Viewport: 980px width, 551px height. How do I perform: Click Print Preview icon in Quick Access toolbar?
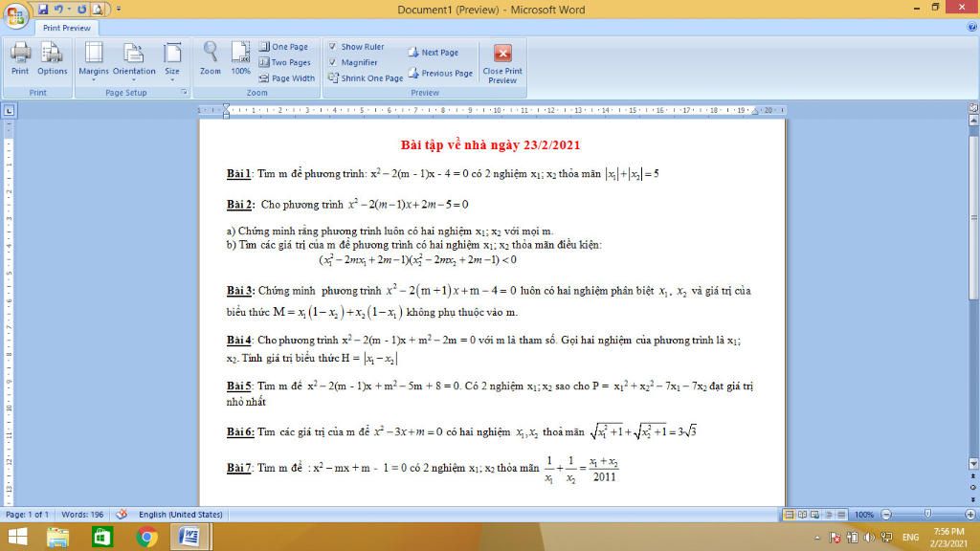(x=98, y=9)
